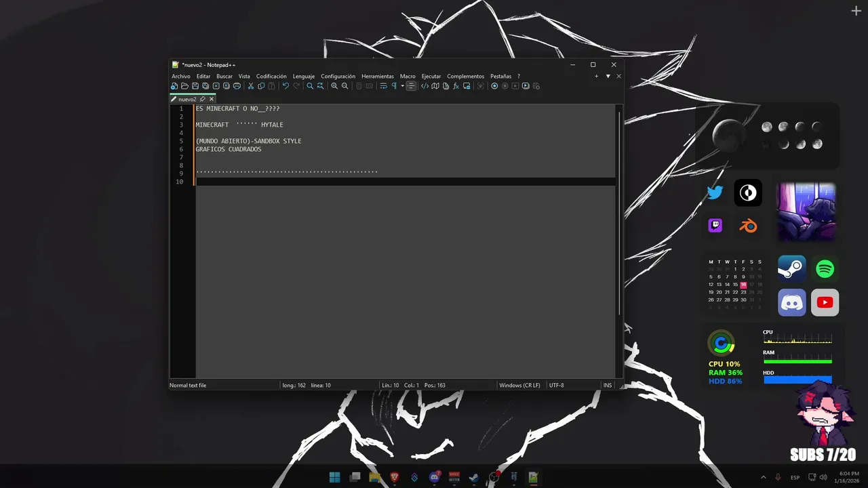
Task: Launch Blender from desktop widget
Action: pos(748,226)
